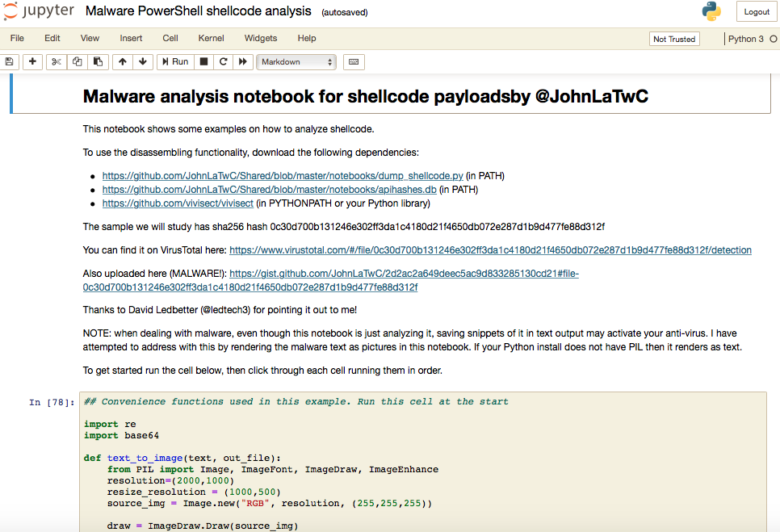Click the Logout button
Screen dimensions: 780x532
pos(757,12)
